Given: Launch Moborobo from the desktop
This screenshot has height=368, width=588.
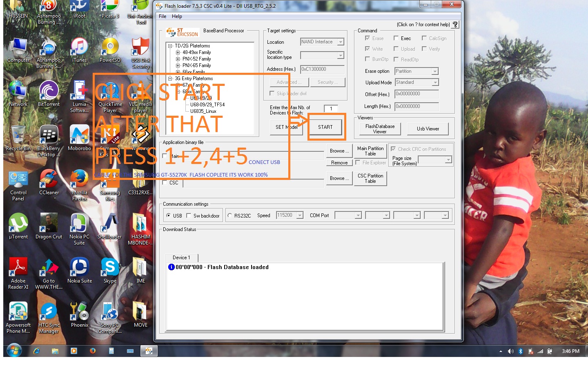Looking at the screenshot, I should pos(79,138).
